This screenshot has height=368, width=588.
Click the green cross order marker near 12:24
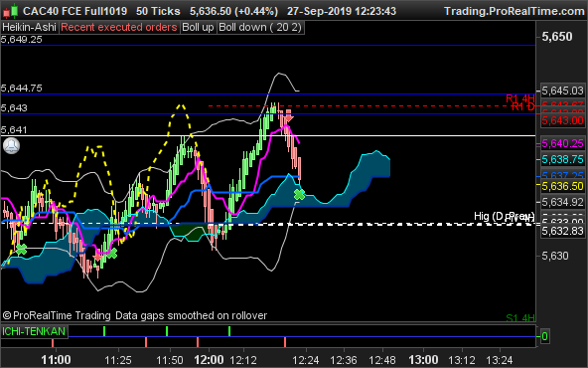pyautogui.click(x=299, y=195)
